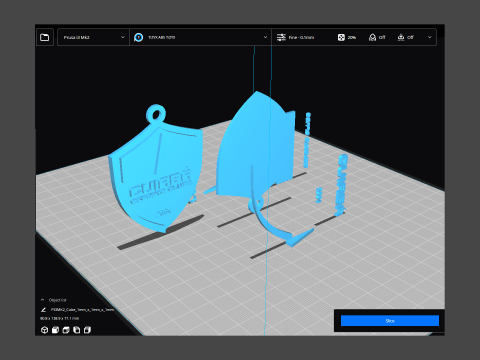
Task: Switch to the front view cube icon
Action: (x=55, y=330)
